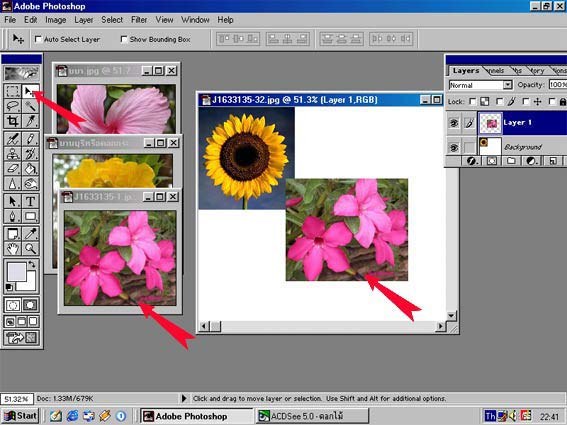This screenshot has width=567, height=425.
Task: Create a new layer set folder
Action: (511, 161)
